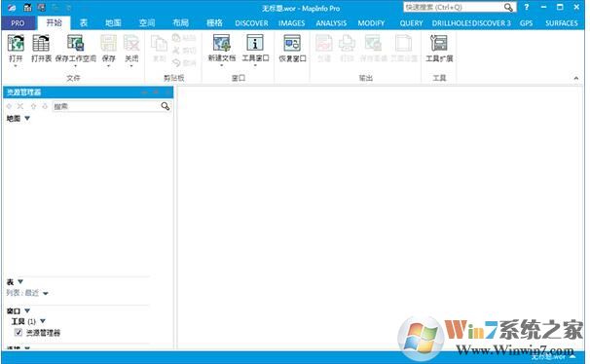Click the grayed 保存 (Save) ribbon icon
Viewport: 590px width, 364px height.
point(108,43)
